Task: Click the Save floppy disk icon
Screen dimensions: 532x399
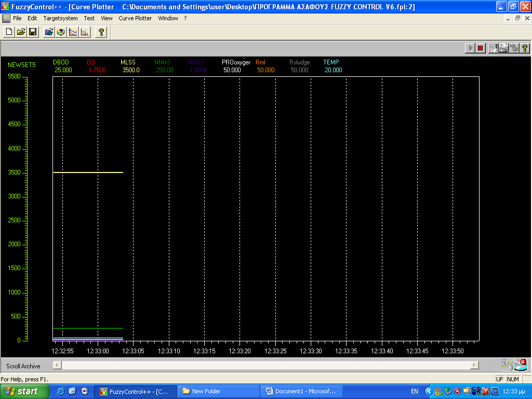Action: point(33,32)
